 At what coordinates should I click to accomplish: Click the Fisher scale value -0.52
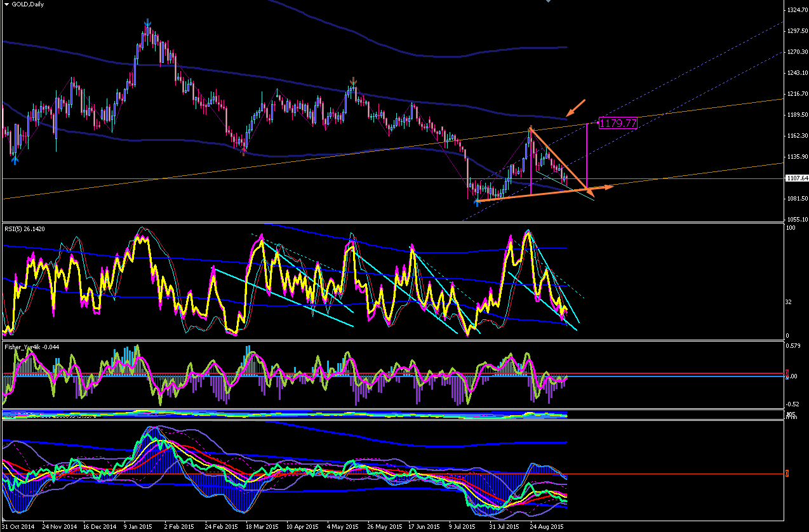[793, 404]
